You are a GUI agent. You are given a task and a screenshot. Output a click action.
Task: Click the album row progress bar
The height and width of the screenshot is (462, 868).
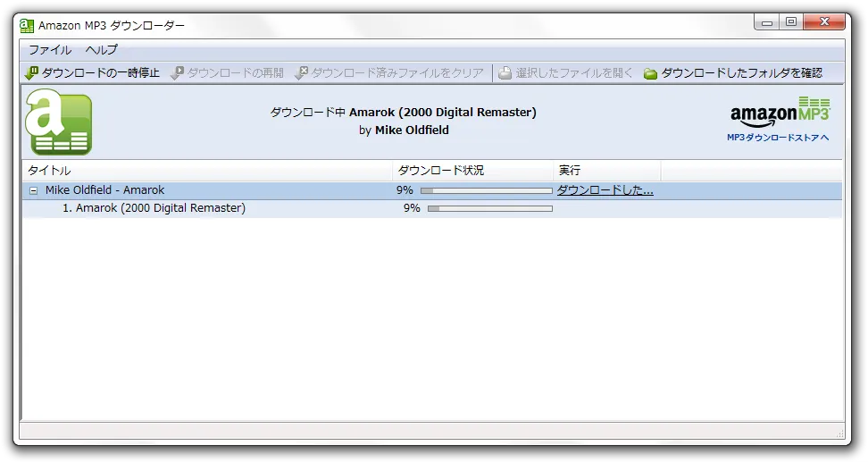tap(486, 190)
